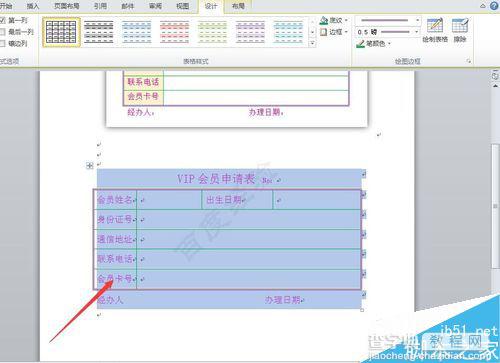Apply the dark gray banded table style

(x=99, y=32)
